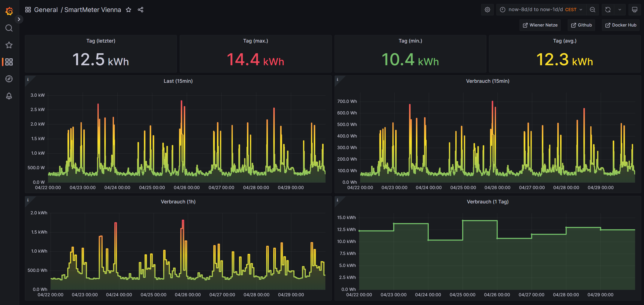
Task: Show info for Verbrauch (1 Tag) panel
Action: click(338, 200)
